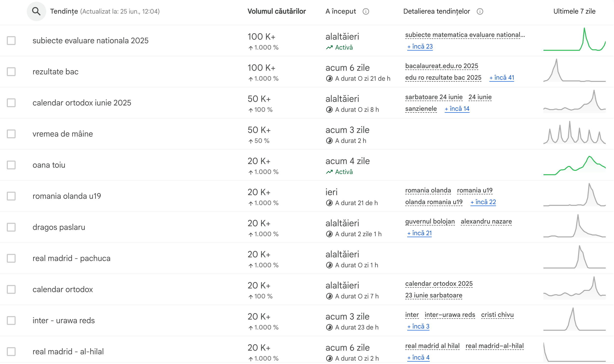The image size is (614, 364).
Task: Click the A început column header
Action: [341, 11]
